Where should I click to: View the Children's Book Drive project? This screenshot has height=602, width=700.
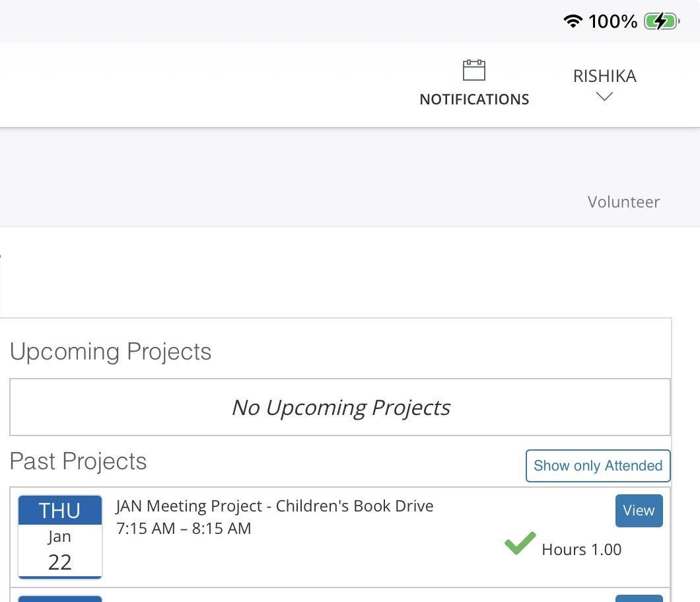639,511
